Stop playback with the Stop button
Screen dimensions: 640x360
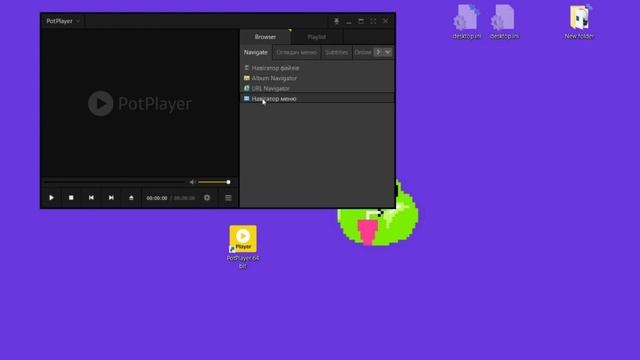[71, 198]
